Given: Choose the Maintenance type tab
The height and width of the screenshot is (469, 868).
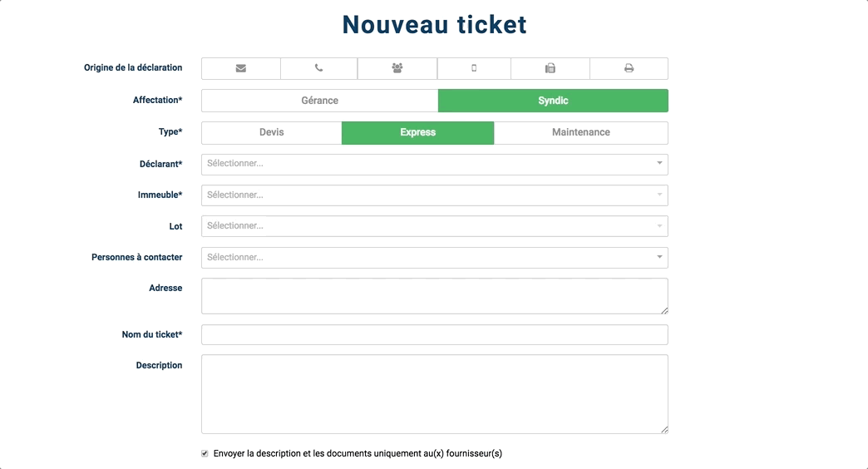Looking at the screenshot, I should click(580, 133).
